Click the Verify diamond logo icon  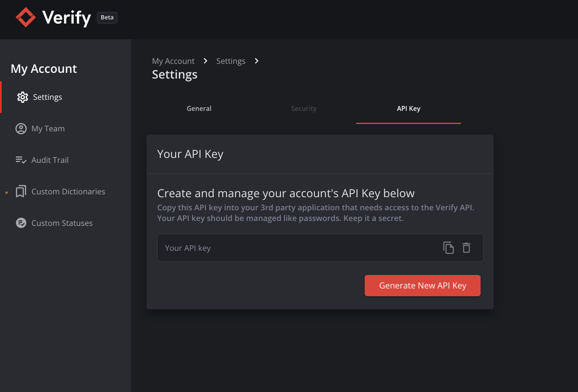26,18
